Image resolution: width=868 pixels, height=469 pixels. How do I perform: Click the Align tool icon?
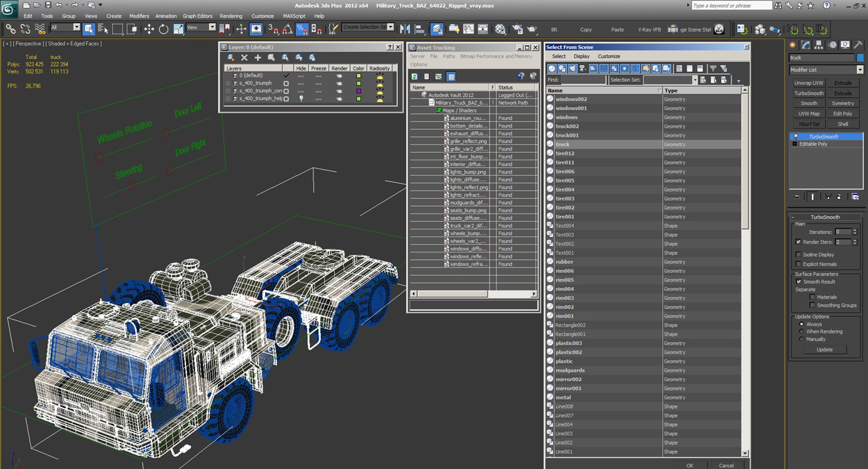click(420, 29)
